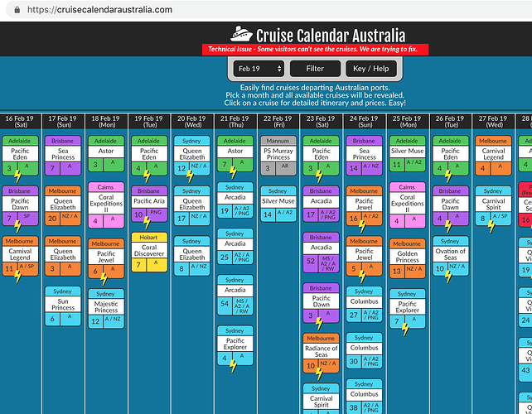Click lightning bolt on 19 Feb Pacific Aria
This screenshot has width=532, height=414.
tap(147, 223)
